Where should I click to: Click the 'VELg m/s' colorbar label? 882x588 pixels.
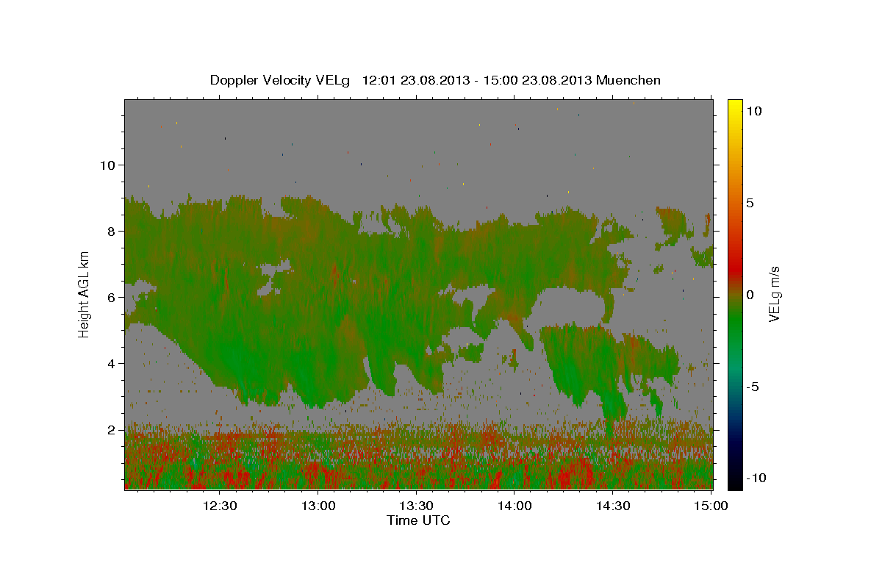[x=774, y=293]
